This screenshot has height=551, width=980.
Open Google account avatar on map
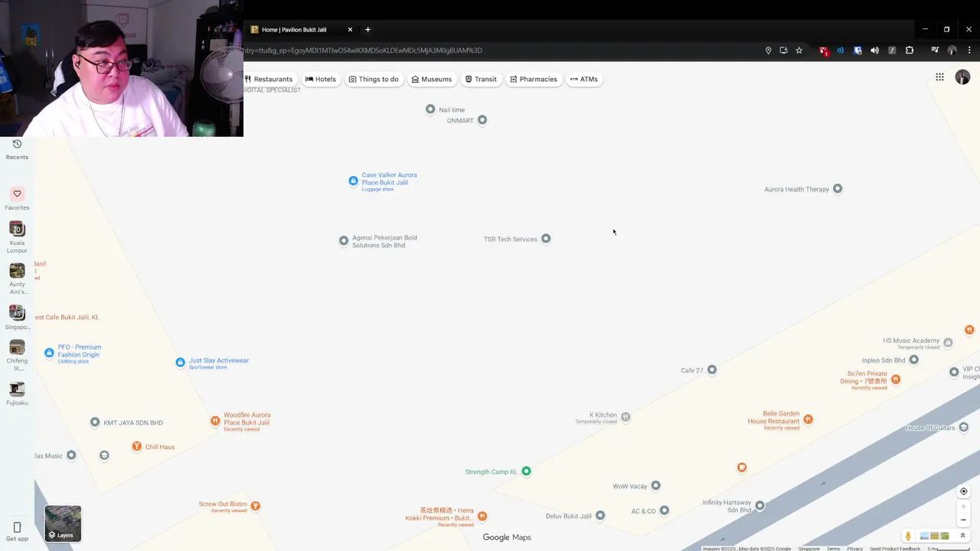pos(962,77)
